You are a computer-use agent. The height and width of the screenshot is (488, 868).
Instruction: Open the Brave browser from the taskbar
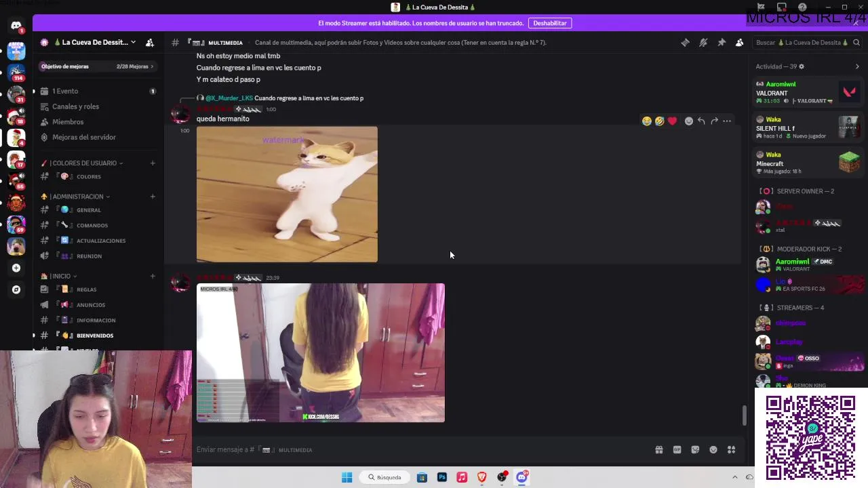[482, 477]
